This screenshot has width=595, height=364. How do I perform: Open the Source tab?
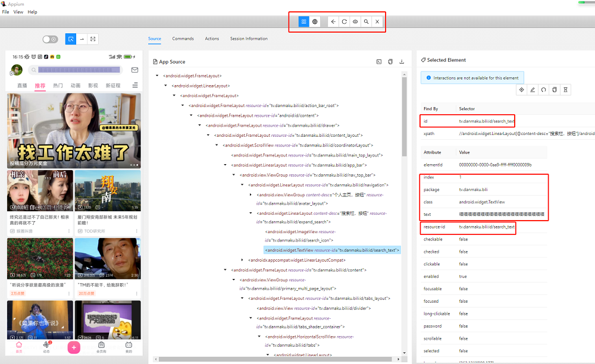pos(155,39)
